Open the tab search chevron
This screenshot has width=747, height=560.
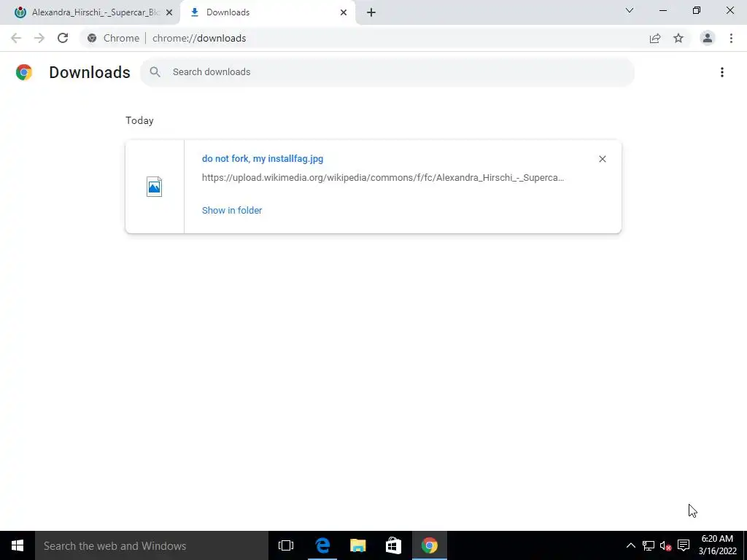[630, 10]
